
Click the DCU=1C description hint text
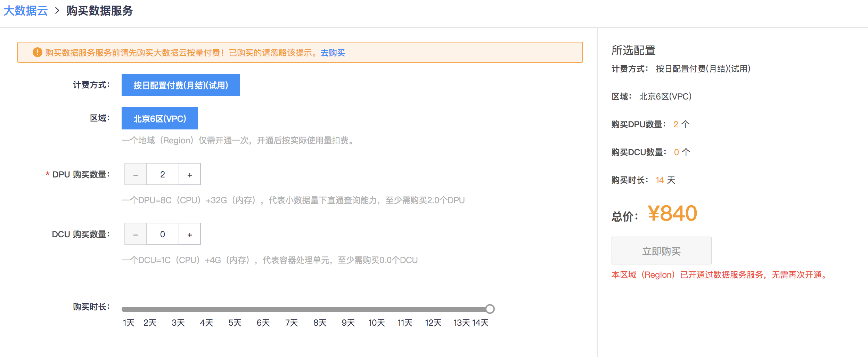click(270, 260)
